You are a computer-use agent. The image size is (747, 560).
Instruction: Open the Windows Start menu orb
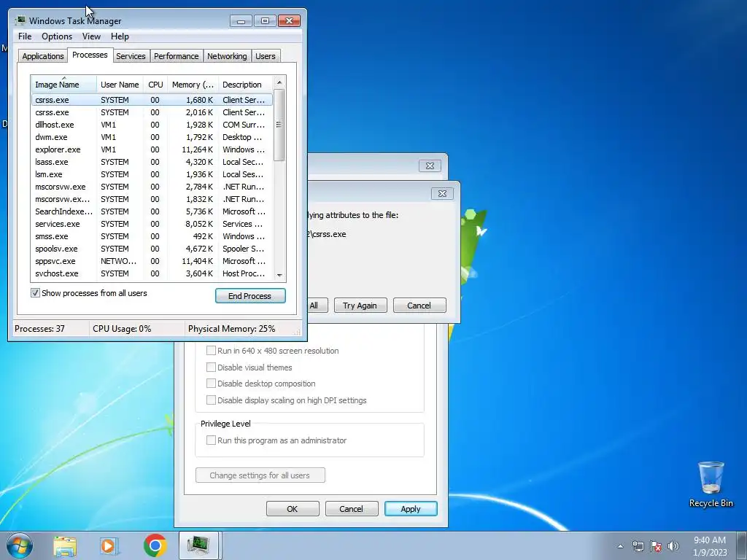pyautogui.click(x=19, y=545)
